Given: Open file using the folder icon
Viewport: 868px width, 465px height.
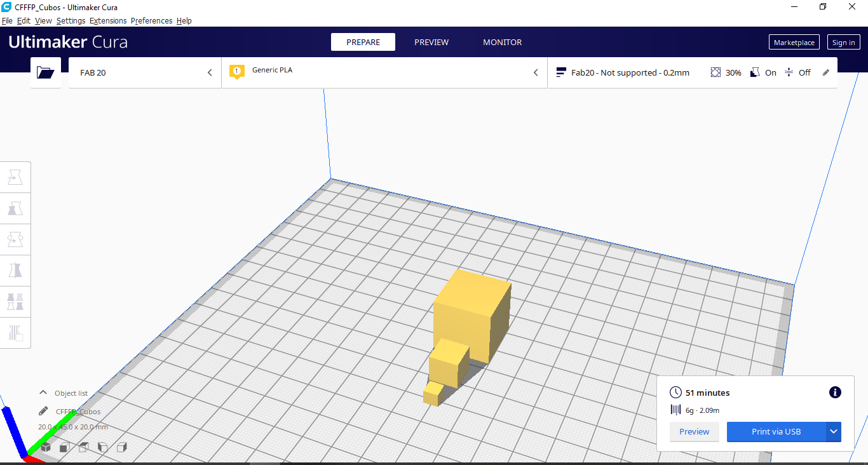Looking at the screenshot, I should tap(46, 72).
